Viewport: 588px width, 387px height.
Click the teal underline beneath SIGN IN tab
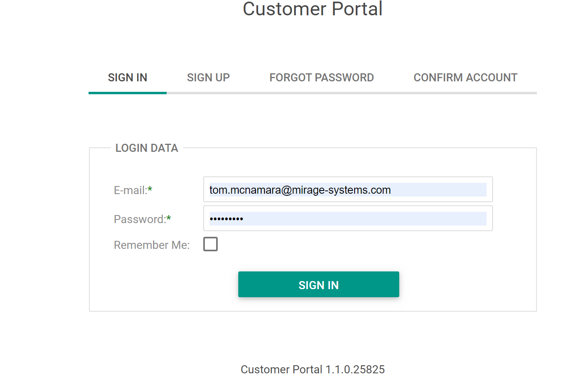coord(127,93)
